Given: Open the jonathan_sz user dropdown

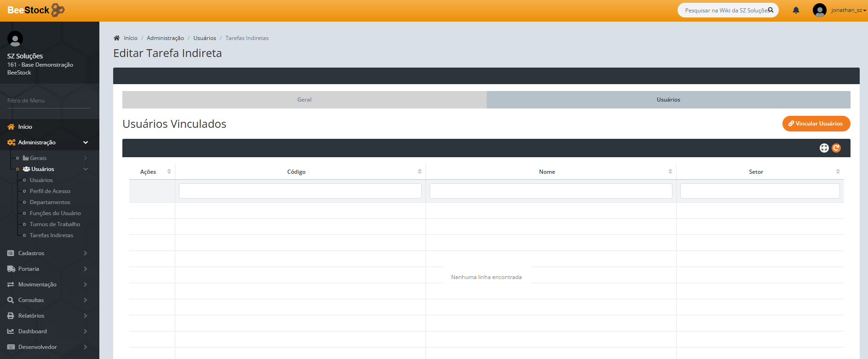Looking at the screenshot, I should (x=848, y=10).
